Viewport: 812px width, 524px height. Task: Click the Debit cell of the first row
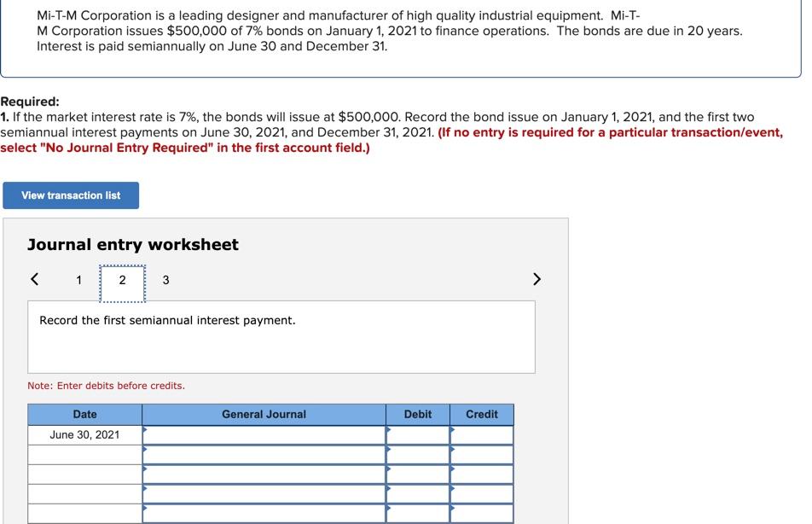[418, 434]
